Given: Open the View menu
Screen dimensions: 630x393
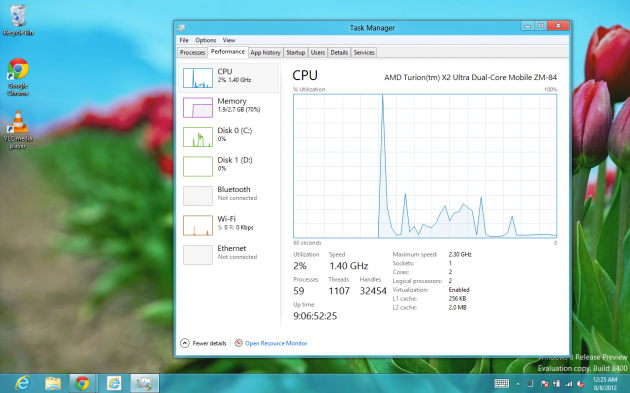Looking at the screenshot, I should pos(229,40).
